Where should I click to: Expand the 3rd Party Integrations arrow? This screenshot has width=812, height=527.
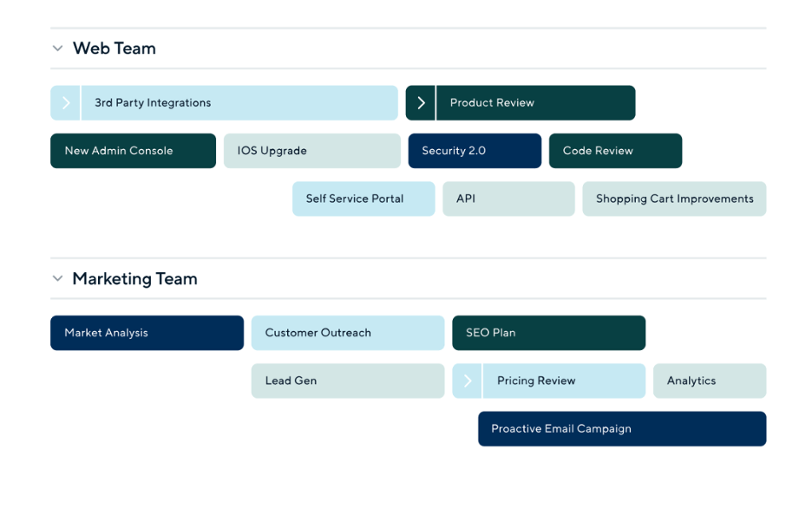(65, 103)
